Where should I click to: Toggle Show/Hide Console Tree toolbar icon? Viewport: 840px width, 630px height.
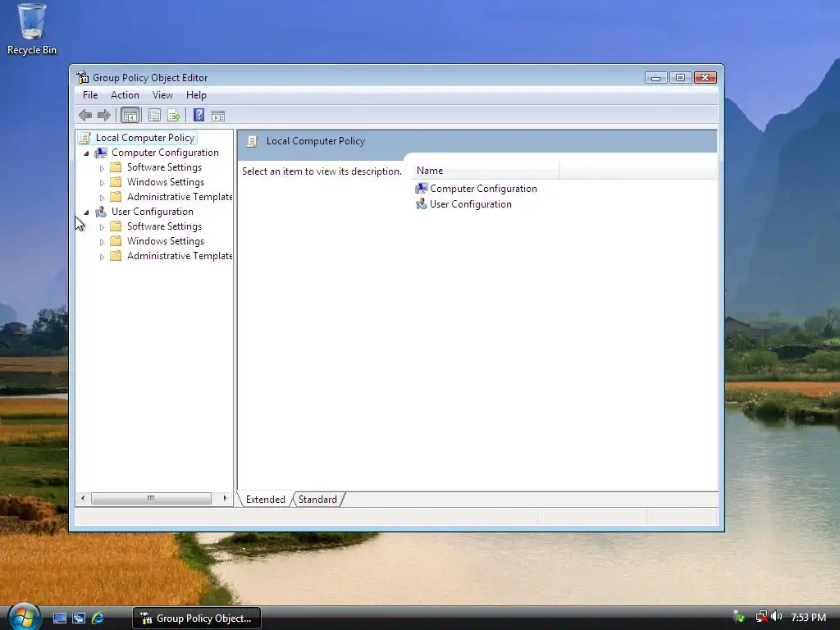tap(130, 115)
